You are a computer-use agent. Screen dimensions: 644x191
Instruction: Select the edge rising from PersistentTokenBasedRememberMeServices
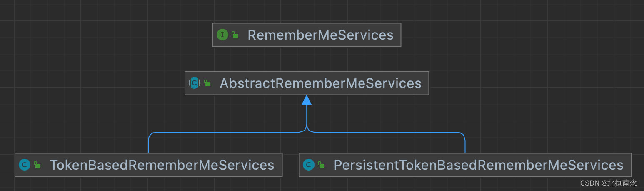pos(465,143)
